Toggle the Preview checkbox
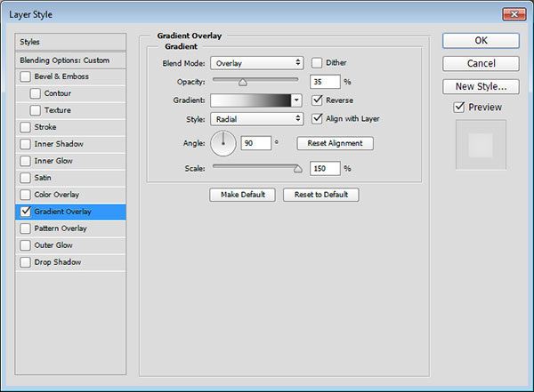 coord(458,108)
